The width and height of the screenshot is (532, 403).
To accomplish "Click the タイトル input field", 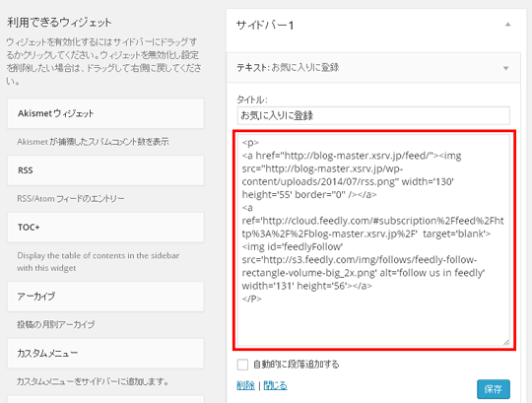I will click(373, 115).
